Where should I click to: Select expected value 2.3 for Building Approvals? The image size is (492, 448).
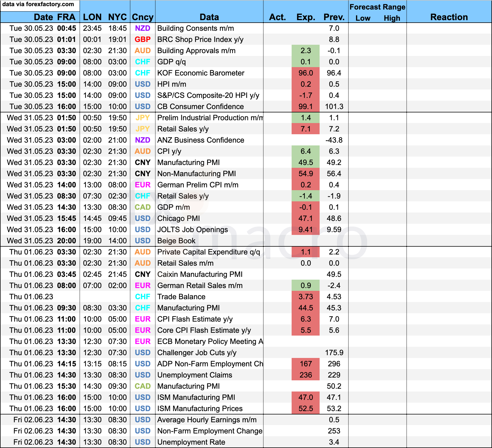(x=306, y=51)
